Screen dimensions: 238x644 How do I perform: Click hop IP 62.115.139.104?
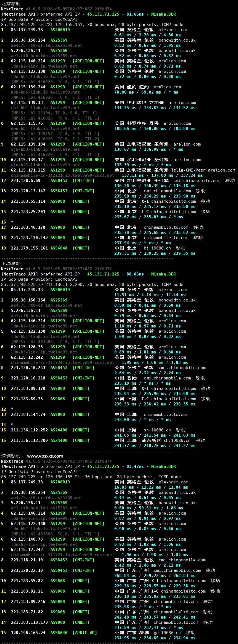point(28,144)
